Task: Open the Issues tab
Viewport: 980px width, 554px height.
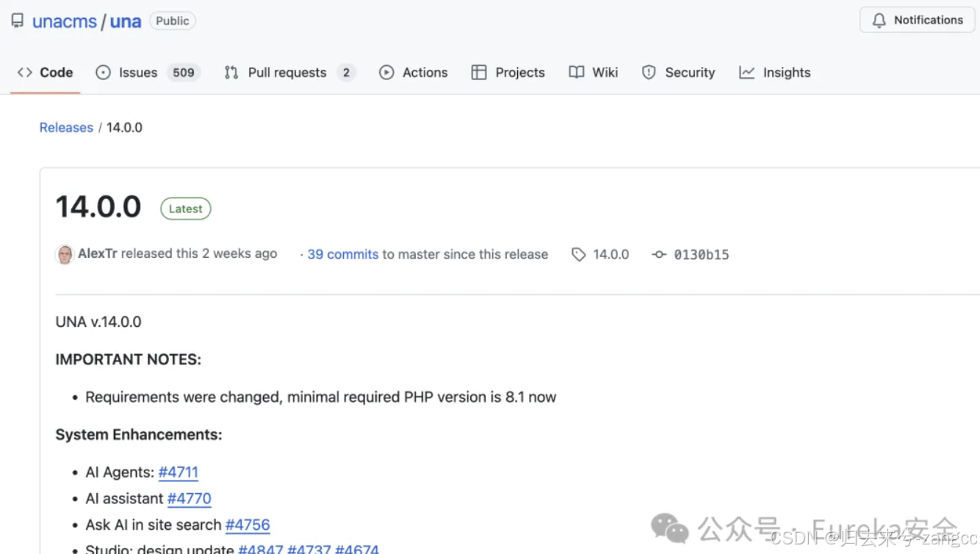Action: [148, 72]
